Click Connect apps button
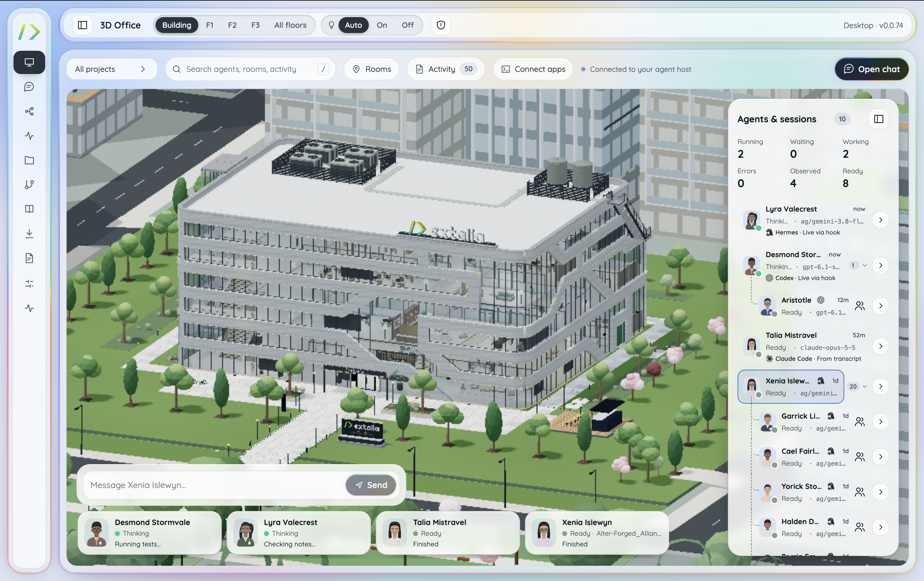The image size is (924, 581). (533, 69)
